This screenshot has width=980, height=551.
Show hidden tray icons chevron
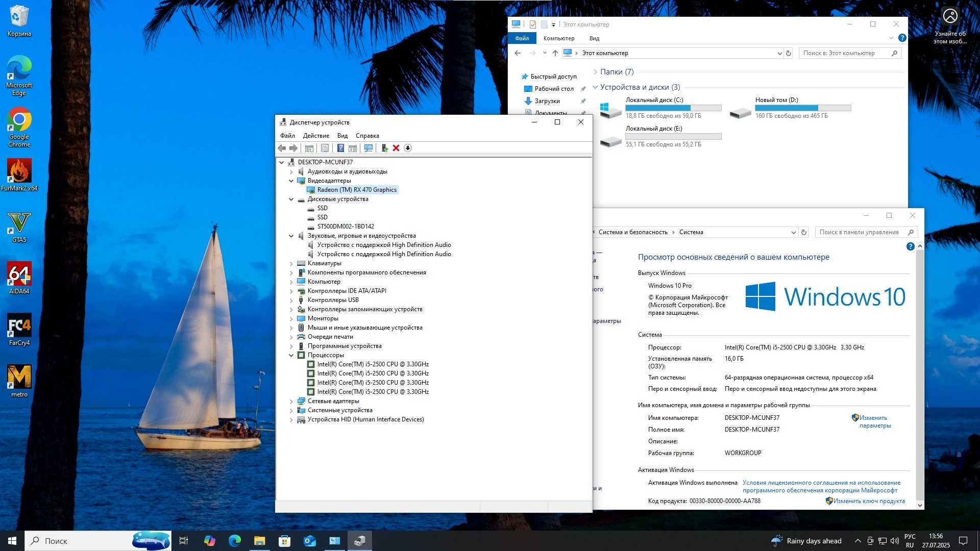(x=857, y=541)
